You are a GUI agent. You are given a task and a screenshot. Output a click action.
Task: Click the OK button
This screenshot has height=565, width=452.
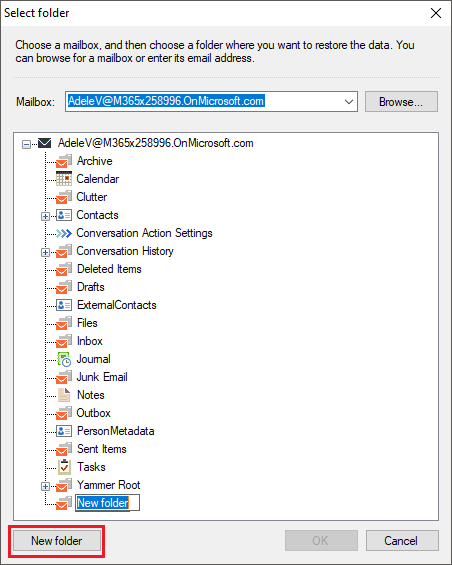coord(321,540)
